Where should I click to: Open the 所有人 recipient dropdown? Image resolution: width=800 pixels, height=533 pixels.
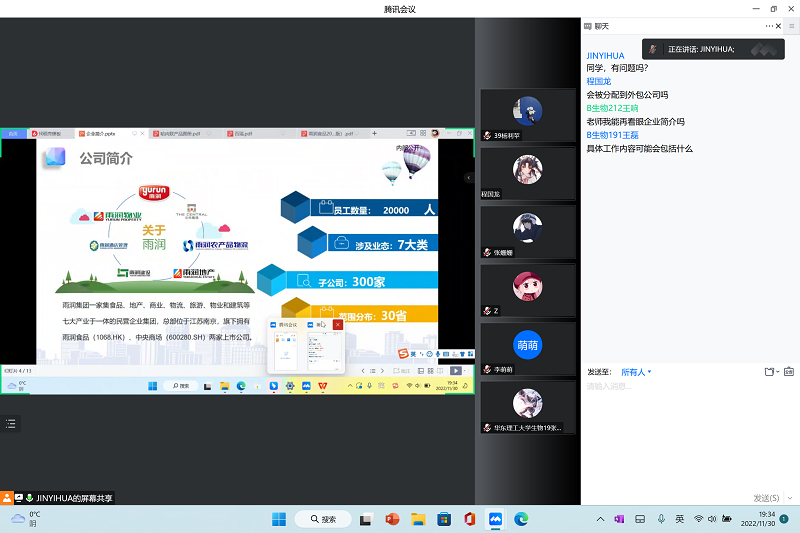point(636,372)
